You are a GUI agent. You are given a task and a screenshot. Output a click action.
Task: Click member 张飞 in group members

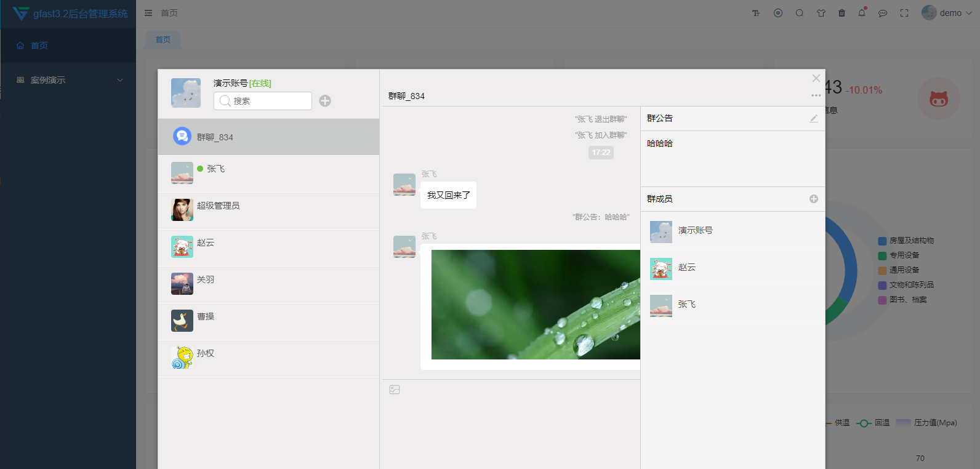733,304
